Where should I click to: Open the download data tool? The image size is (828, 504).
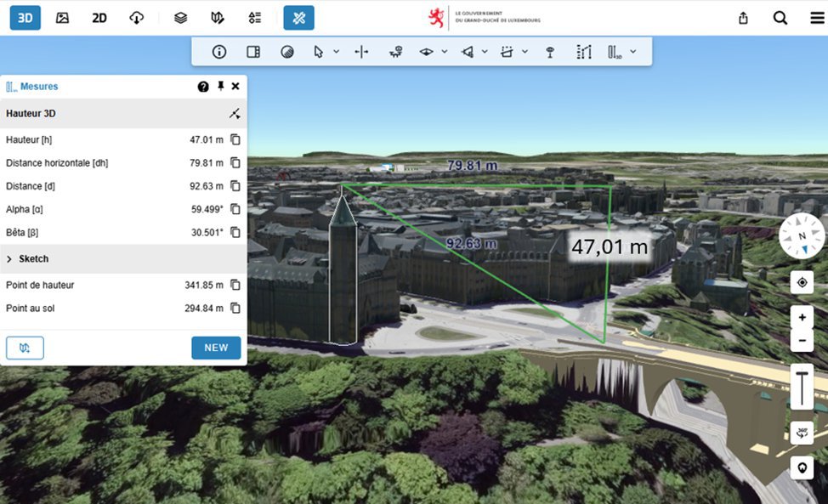[x=136, y=17]
